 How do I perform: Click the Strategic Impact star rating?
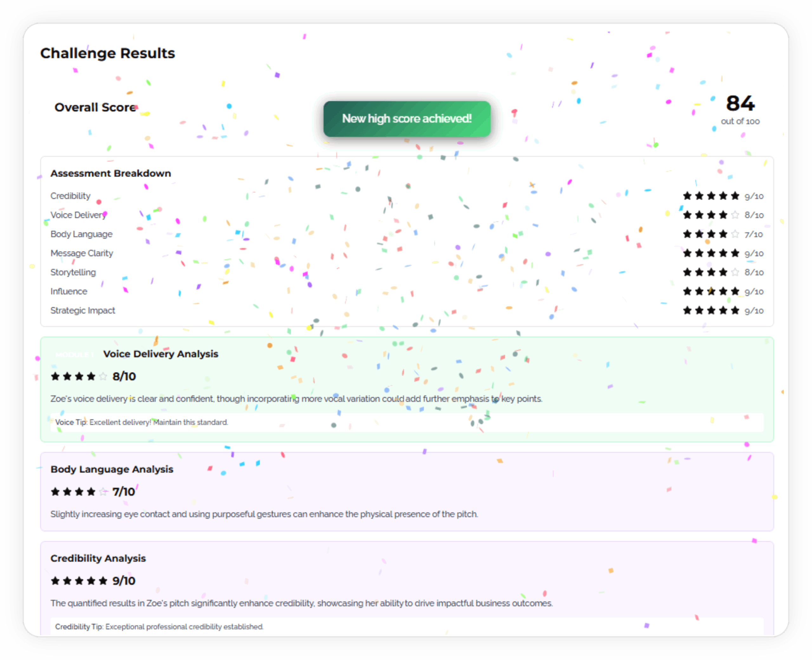coord(710,310)
